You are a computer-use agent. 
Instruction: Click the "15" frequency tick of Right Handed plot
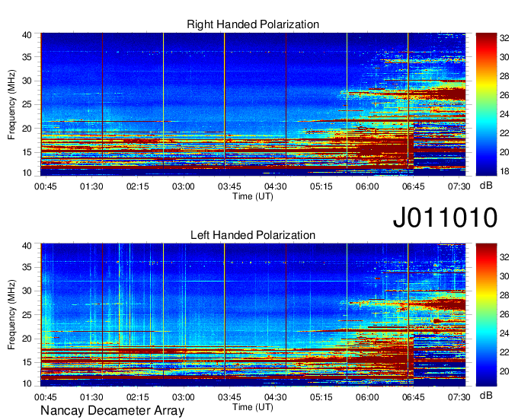coord(27,152)
